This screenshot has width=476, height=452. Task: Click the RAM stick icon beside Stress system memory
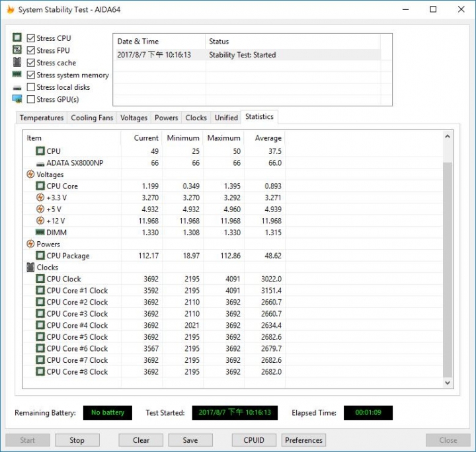pos(17,74)
